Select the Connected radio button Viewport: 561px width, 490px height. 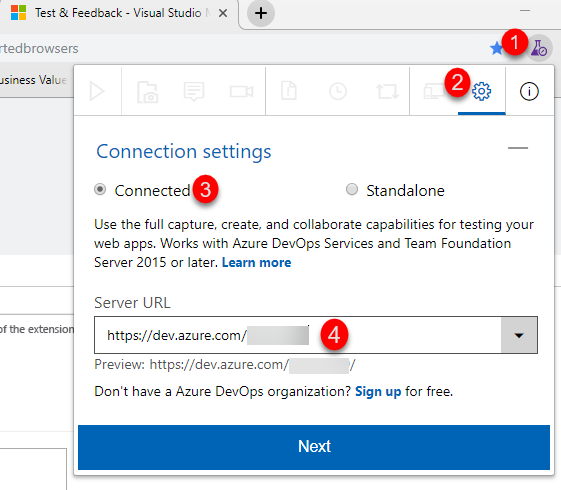[x=100, y=189]
